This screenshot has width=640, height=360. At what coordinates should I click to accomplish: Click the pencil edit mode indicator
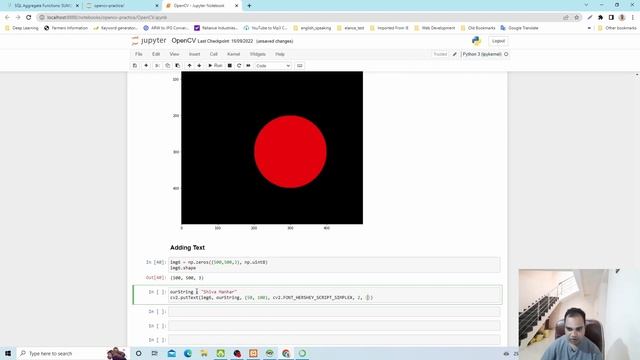coord(455,54)
